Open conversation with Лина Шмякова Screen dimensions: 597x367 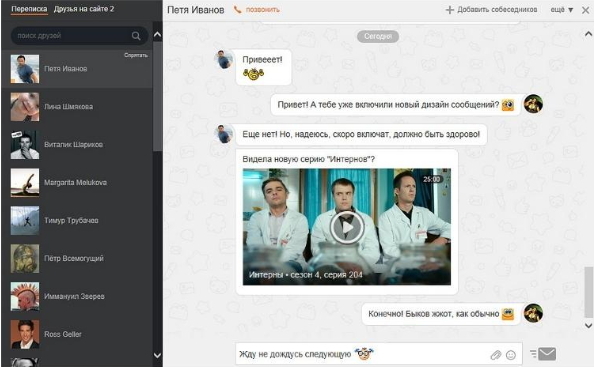click(77, 107)
